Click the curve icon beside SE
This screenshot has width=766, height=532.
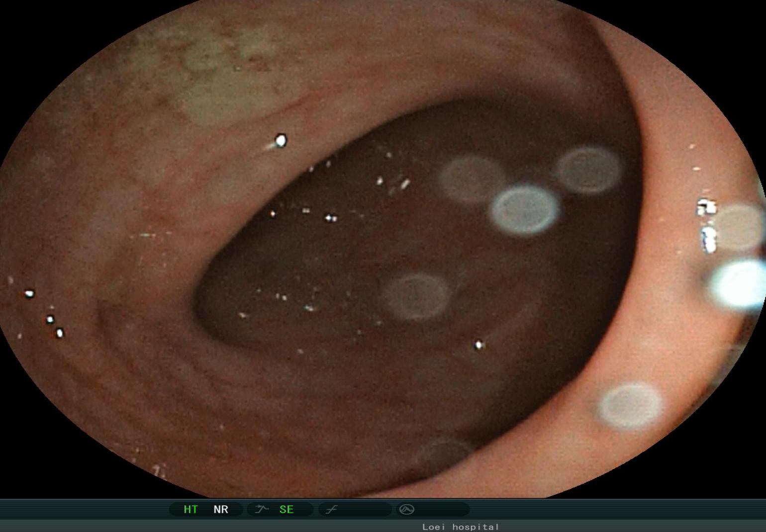click(x=262, y=509)
